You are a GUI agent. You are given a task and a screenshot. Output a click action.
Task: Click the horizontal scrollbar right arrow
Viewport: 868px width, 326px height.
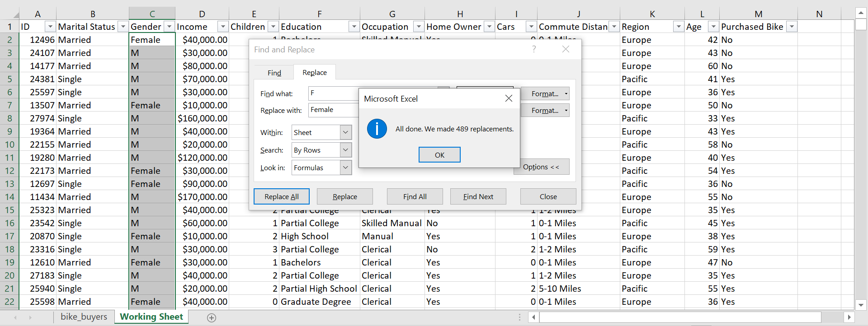pos(849,317)
